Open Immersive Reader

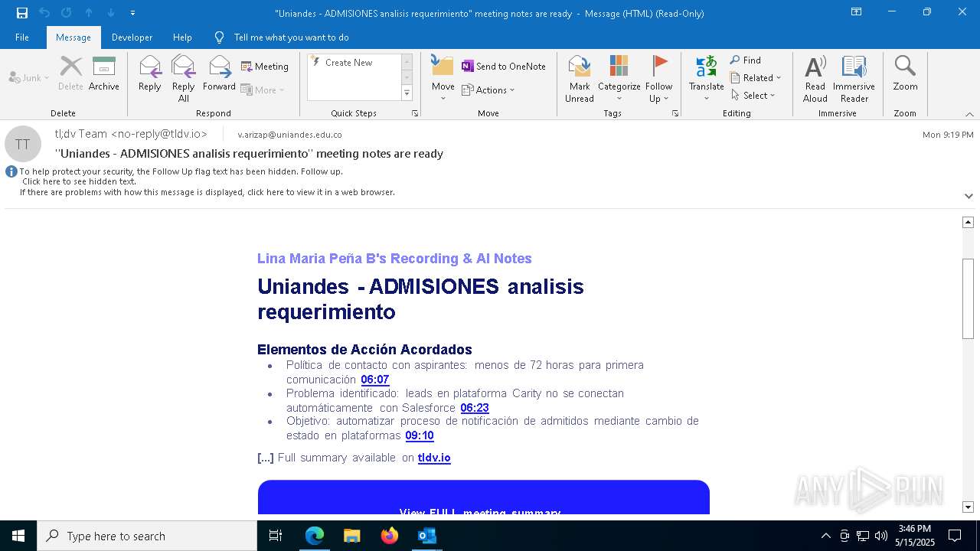(x=854, y=79)
